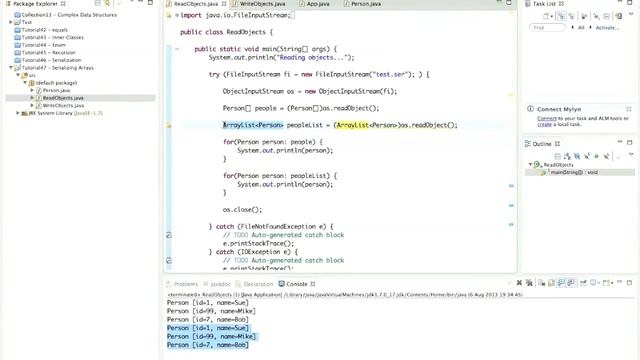
Task: Expand Person.java in Package Explorer
Action: pyautogui.click(x=32, y=90)
